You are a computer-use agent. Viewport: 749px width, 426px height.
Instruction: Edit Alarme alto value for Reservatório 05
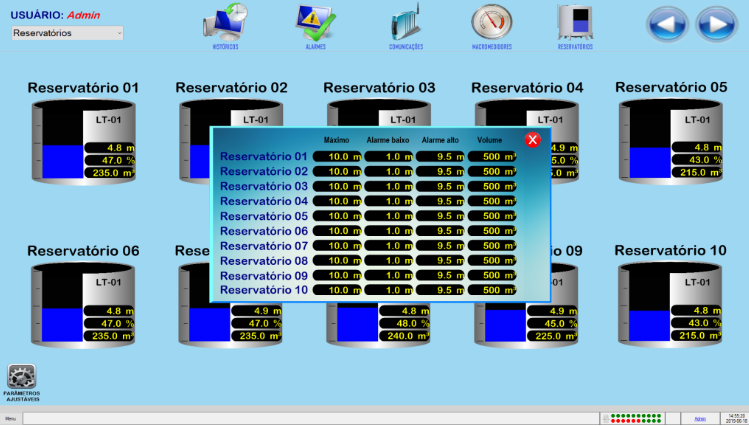pyautogui.click(x=440, y=216)
